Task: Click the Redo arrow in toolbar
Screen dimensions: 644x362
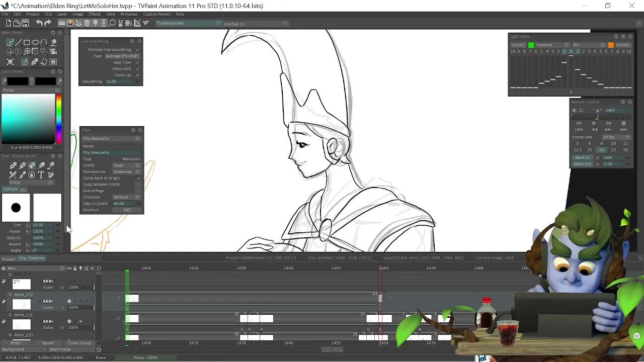Action: click(48, 23)
